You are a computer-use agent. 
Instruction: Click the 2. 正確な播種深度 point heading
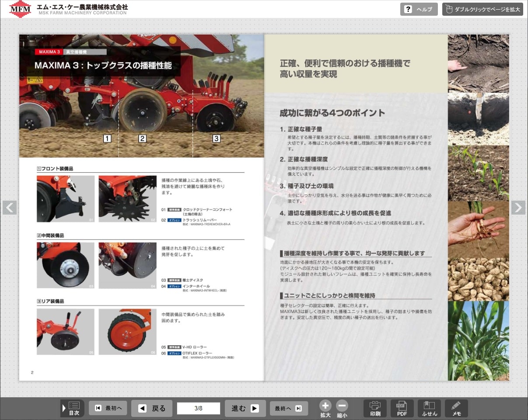(304, 159)
